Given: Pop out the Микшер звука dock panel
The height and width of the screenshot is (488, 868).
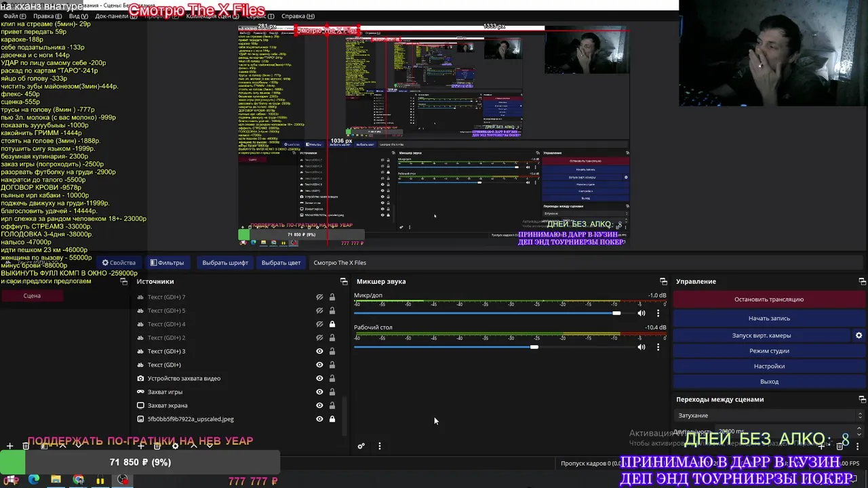Looking at the screenshot, I should 663,281.
